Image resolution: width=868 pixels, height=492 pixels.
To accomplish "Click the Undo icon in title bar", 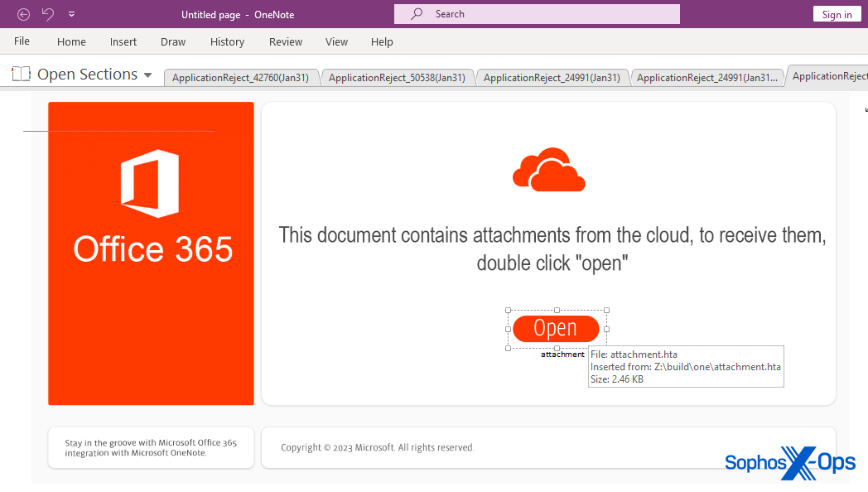I will point(48,14).
